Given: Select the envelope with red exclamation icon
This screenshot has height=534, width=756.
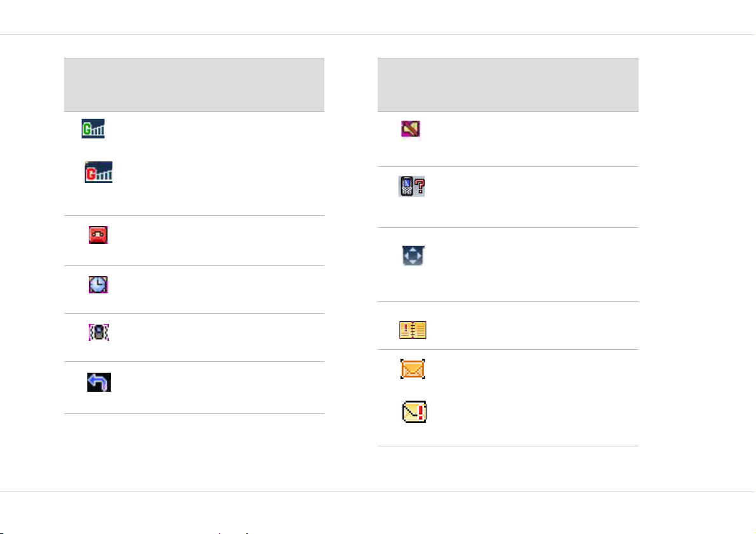Looking at the screenshot, I should coord(414,412).
